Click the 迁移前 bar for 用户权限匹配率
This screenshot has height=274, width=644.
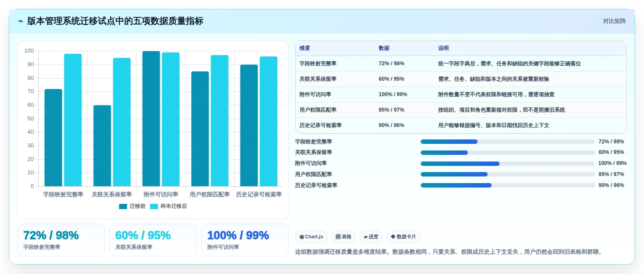200,129
